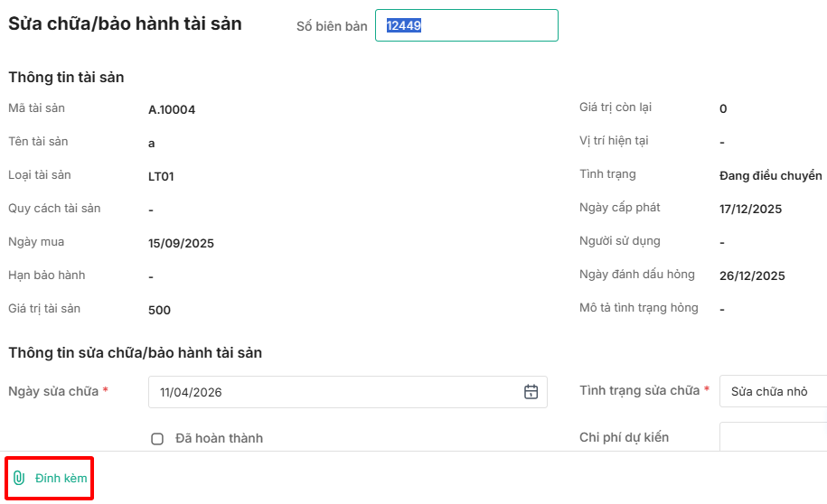Click the Ngày đánh dấu hỏng date 26/12/2025
827x504 pixels.
tap(752, 275)
